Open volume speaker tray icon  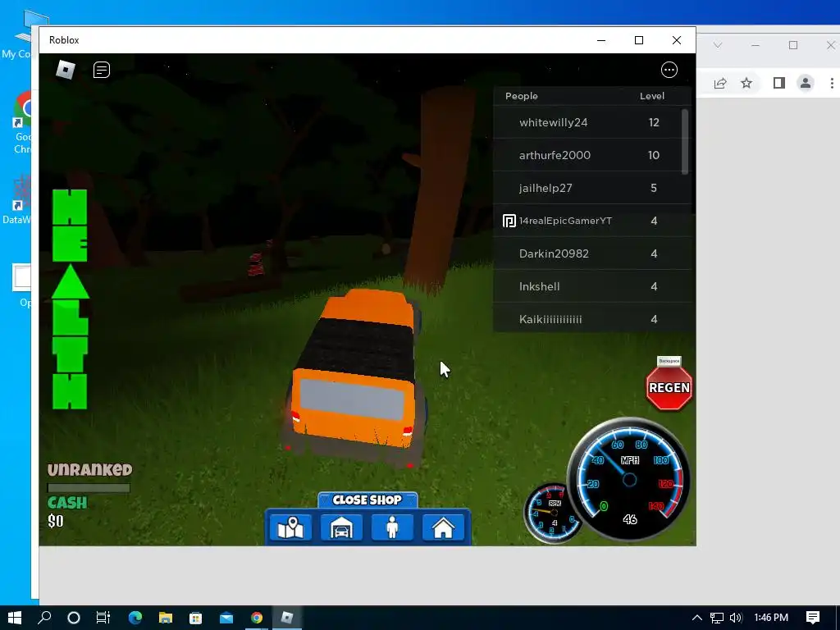[736, 618]
